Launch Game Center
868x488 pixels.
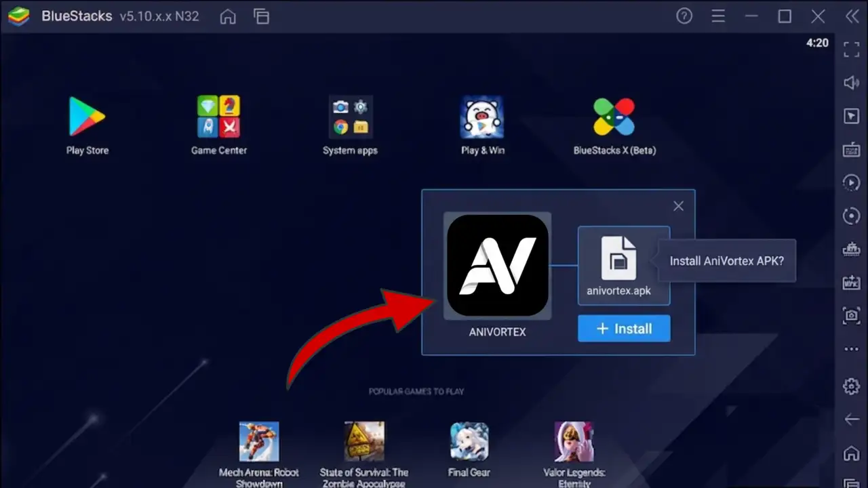218,117
